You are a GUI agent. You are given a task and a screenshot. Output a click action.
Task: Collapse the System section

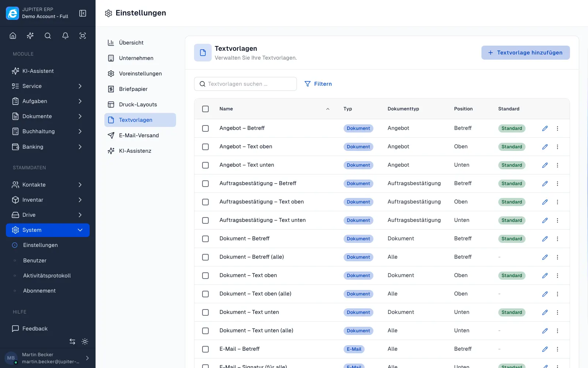coord(48,230)
